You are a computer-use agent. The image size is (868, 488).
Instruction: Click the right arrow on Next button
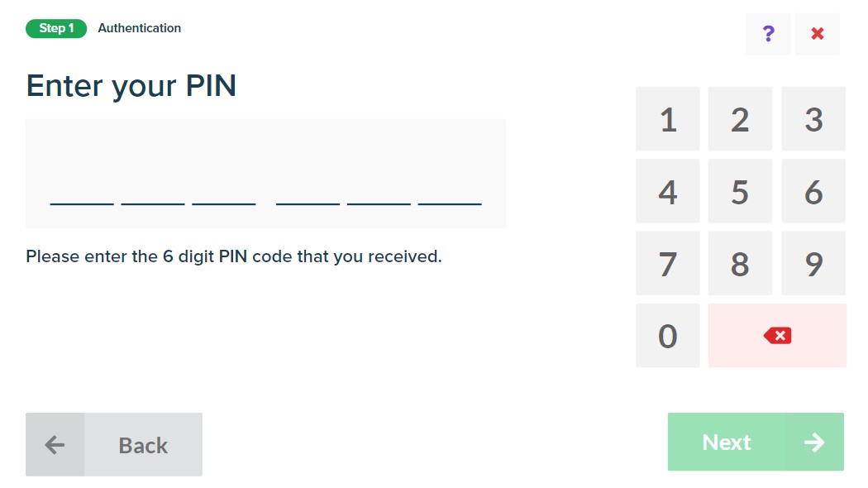814,443
